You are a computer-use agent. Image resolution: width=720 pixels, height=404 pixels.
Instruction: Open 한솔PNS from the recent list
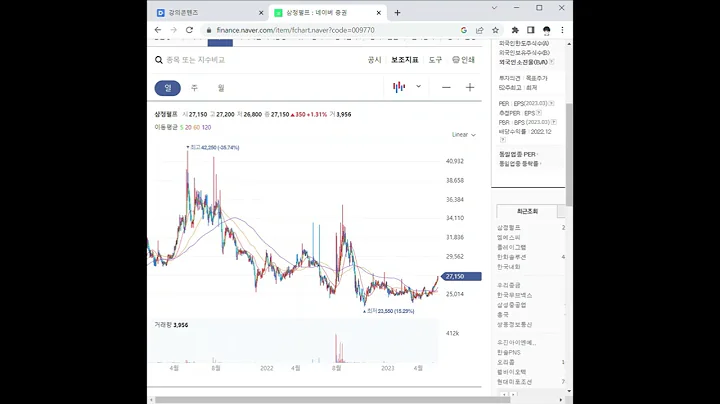(x=508, y=353)
